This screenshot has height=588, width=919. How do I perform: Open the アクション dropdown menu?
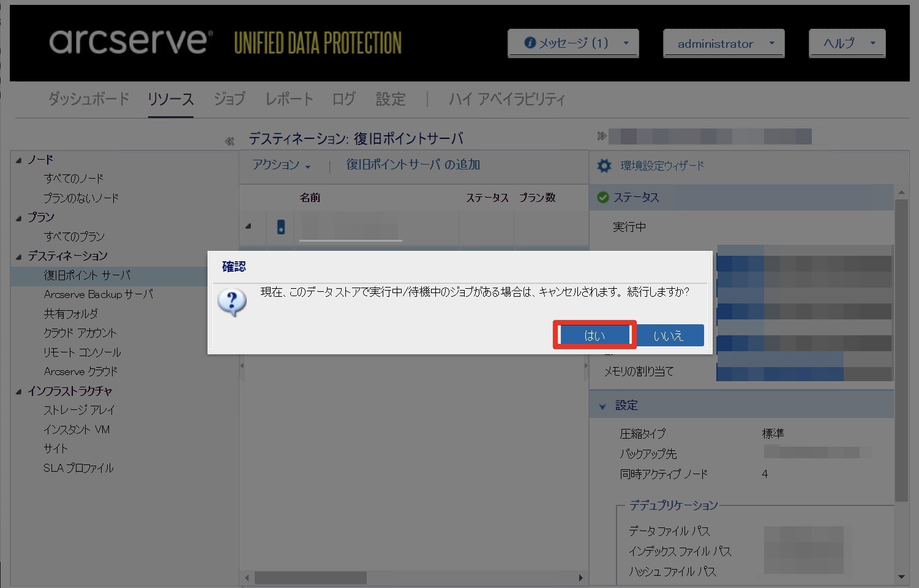click(282, 165)
